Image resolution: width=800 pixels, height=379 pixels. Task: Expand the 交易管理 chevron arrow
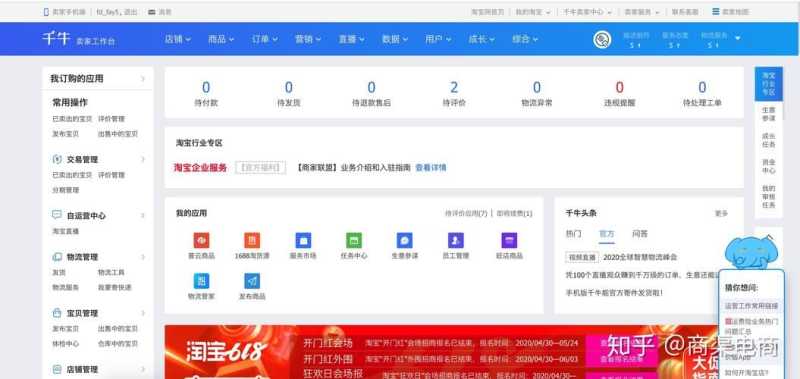(143, 159)
